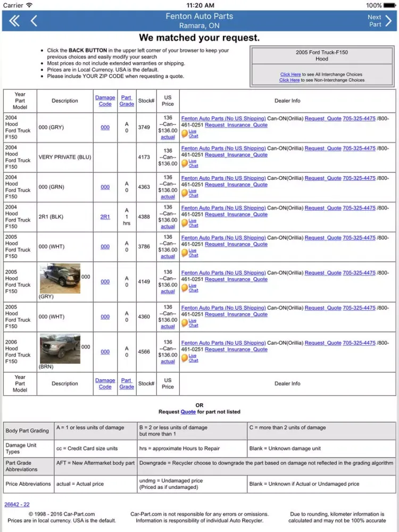Open damage code 000 for stock 4360
Image resolution: width=399 pixels, height=532 pixels.
coord(105,317)
